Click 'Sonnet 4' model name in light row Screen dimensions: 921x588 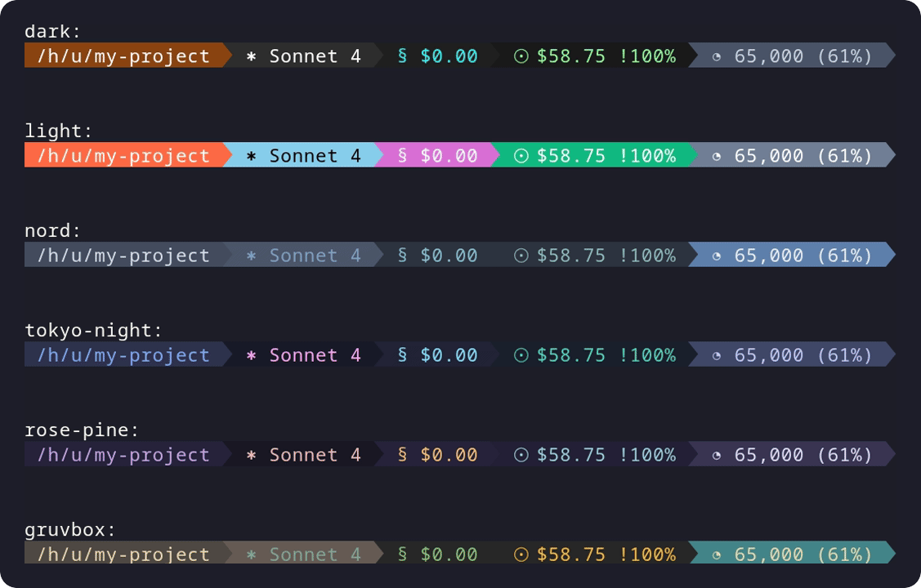click(x=315, y=156)
